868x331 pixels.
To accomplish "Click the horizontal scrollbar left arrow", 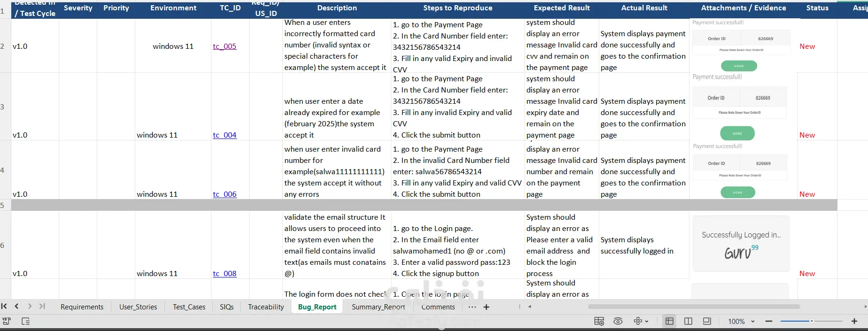I will (x=530, y=307).
